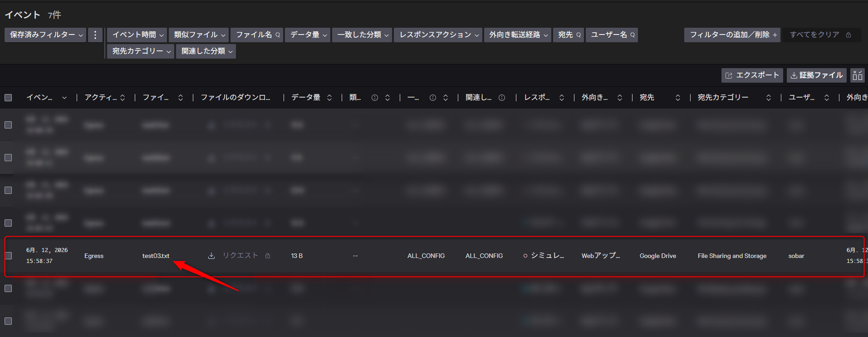This screenshot has height=337, width=868.
Task: Open the イベント時間 filter dropdown
Action: pyautogui.click(x=137, y=35)
